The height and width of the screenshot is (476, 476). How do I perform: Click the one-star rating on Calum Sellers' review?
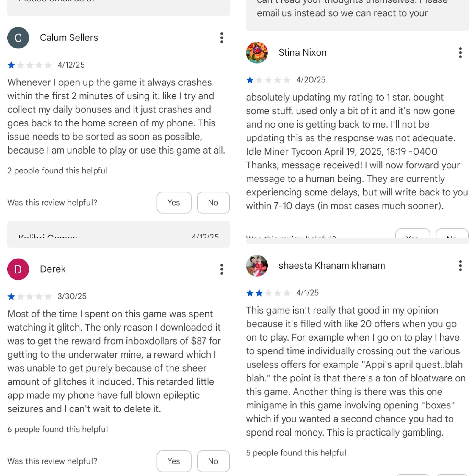[x=30, y=65]
